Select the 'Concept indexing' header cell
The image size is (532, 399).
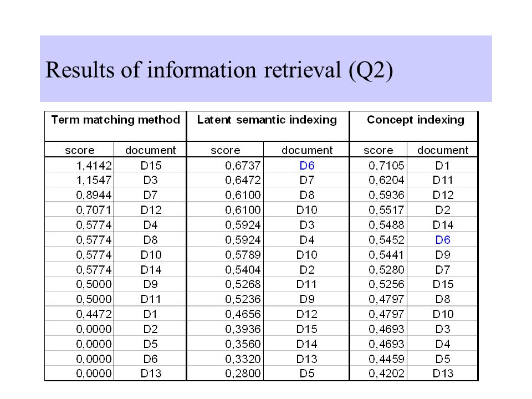tap(413, 126)
